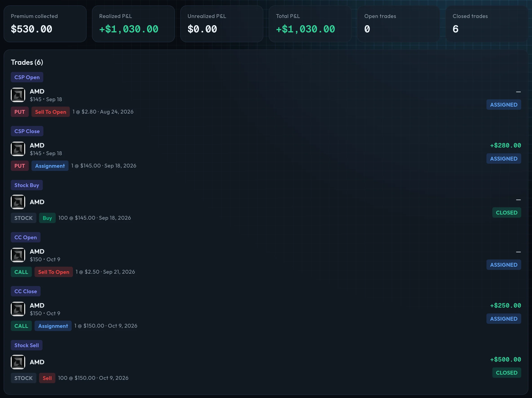Select the CSP Open tag

(x=27, y=77)
